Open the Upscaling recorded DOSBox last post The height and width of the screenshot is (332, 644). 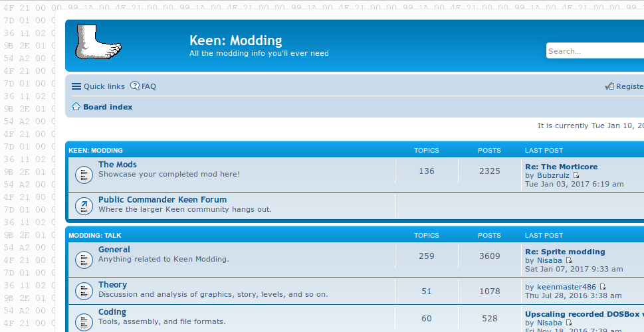tap(584, 314)
